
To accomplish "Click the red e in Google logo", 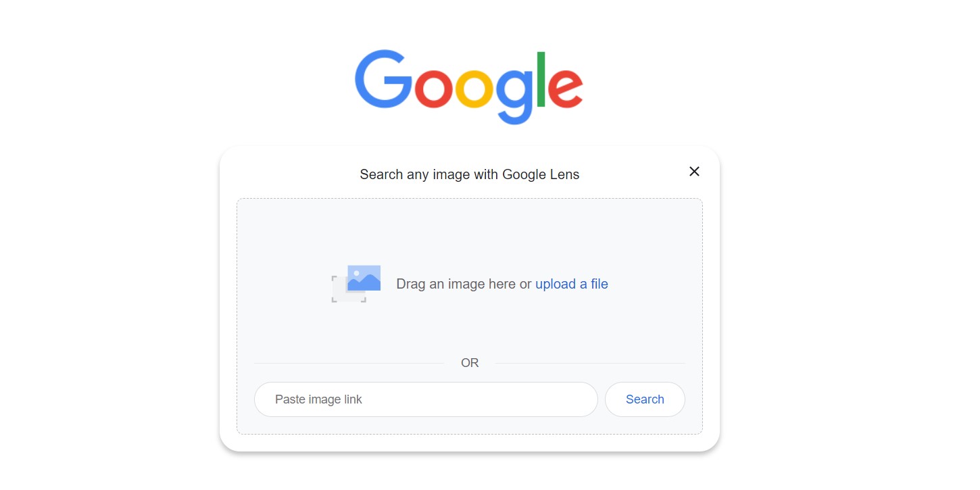I will (564, 89).
